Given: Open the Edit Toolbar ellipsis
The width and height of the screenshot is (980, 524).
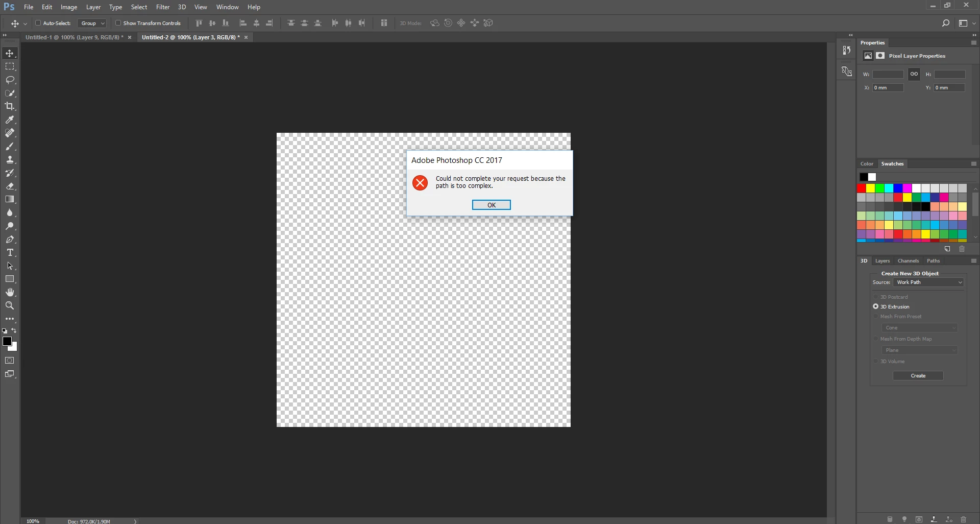Looking at the screenshot, I should click(10, 319).
